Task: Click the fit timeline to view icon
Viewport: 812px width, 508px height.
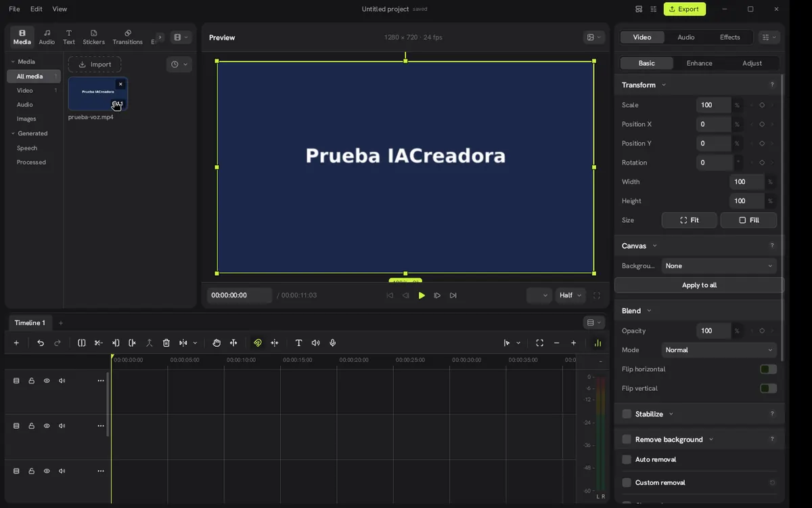Action: pos(539,343)
